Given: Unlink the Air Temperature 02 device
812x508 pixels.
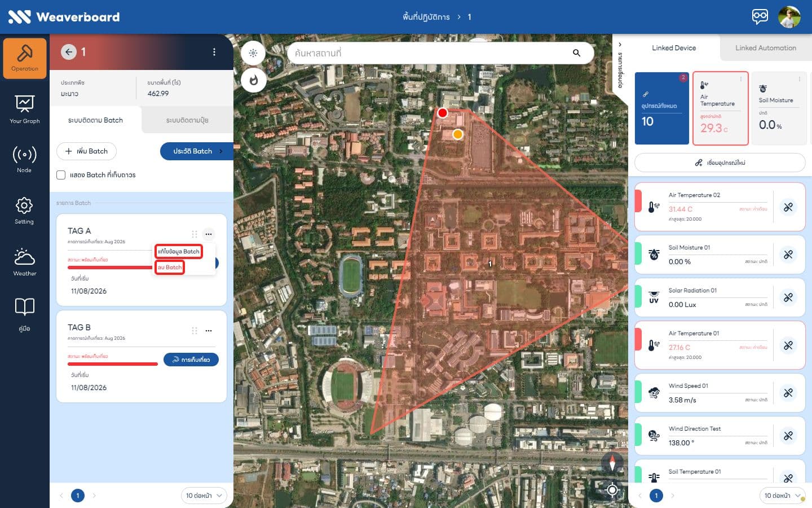Looking at the screenshot, I should point(788,207).
